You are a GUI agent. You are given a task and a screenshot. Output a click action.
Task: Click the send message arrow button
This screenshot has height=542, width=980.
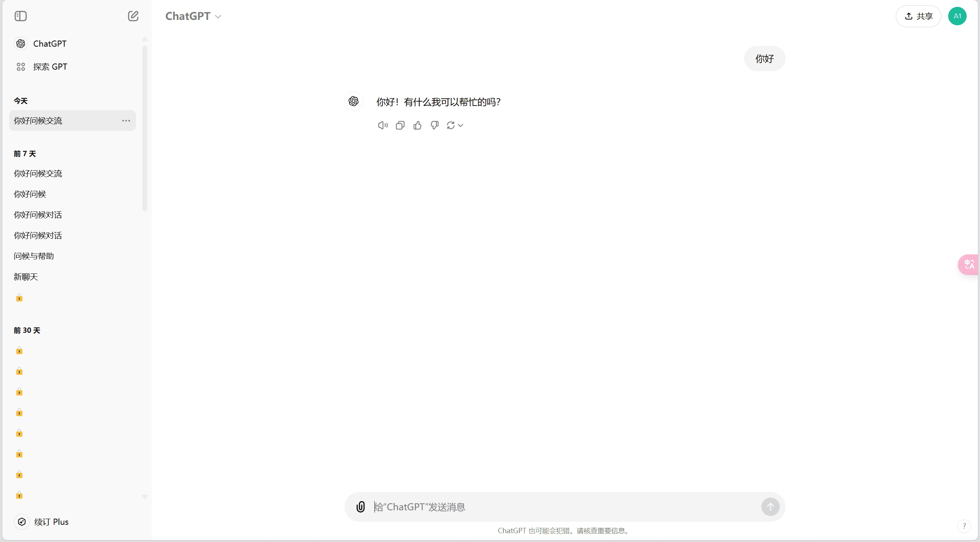[x=770, y=507]
